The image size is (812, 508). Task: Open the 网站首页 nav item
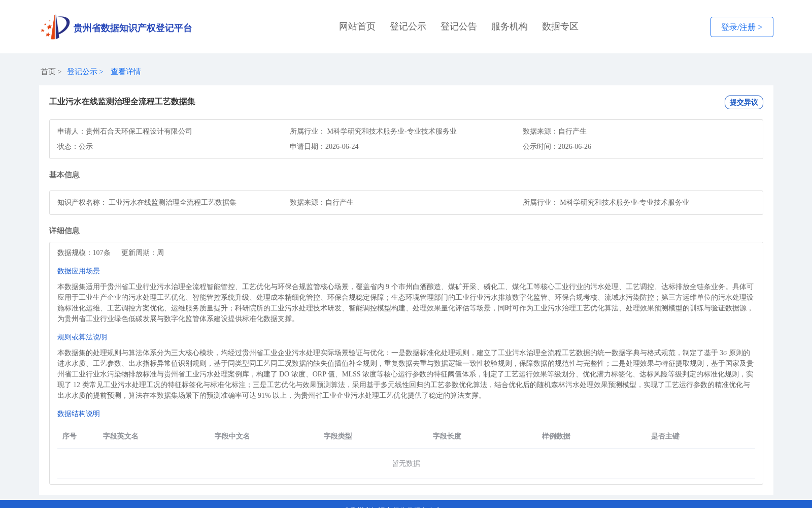click(357, 26)
